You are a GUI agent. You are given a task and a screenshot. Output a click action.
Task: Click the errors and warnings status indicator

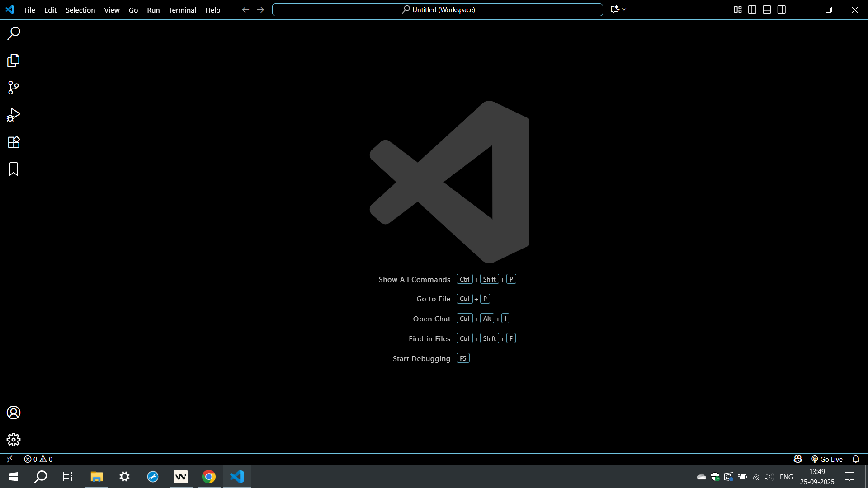(38, 459)
